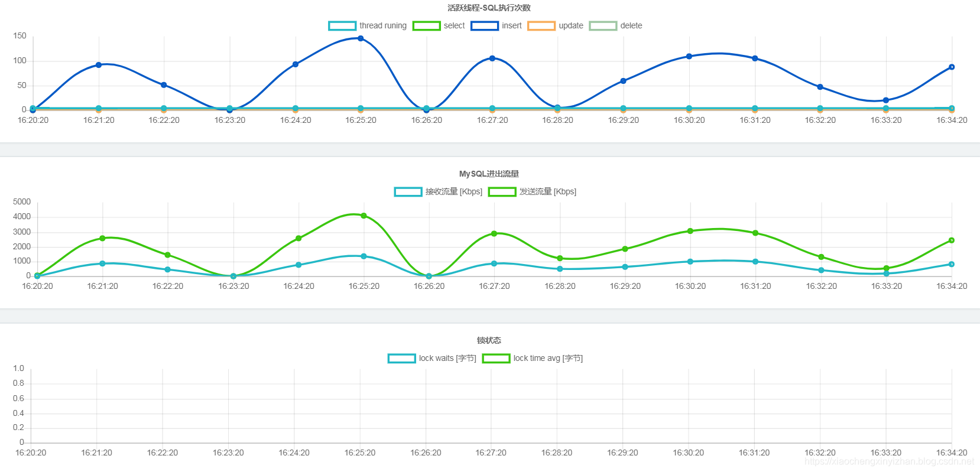Click x-axis label 16:28:20 in traffic chart
Screen dimensions: 980x472
pos(560,286)
